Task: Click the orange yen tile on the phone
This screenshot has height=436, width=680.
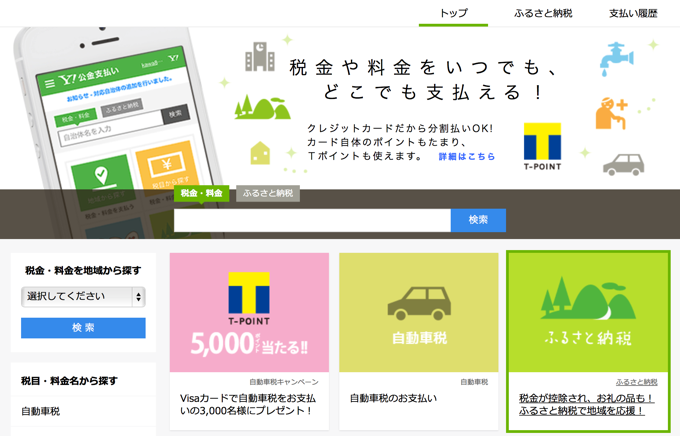Action: click(x=167, y=167)
